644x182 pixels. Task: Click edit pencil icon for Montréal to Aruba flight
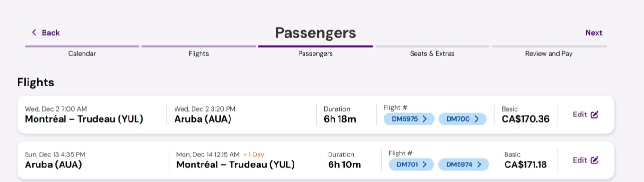[x=595, y=115]
